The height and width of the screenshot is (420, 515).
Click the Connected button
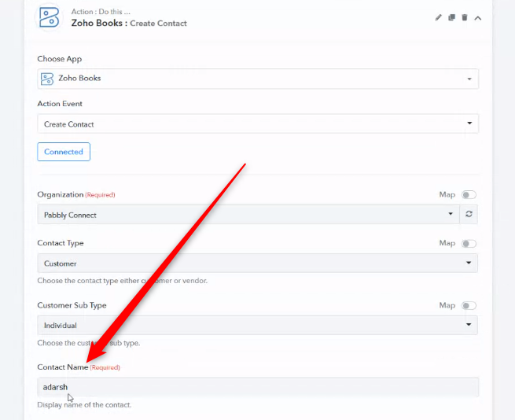64,152
